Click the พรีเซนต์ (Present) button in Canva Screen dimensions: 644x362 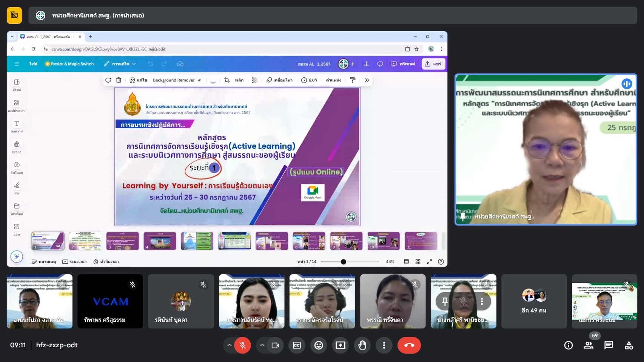pos(403,64)
